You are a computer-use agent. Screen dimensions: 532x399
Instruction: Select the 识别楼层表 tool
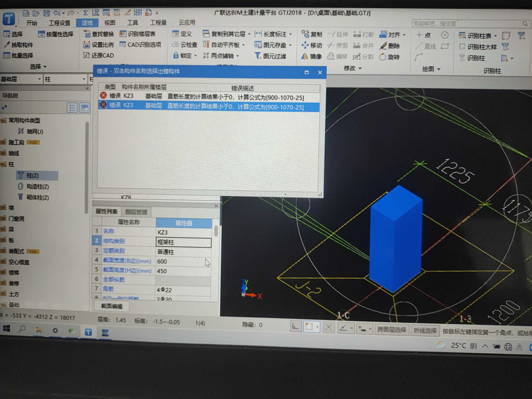138,34
